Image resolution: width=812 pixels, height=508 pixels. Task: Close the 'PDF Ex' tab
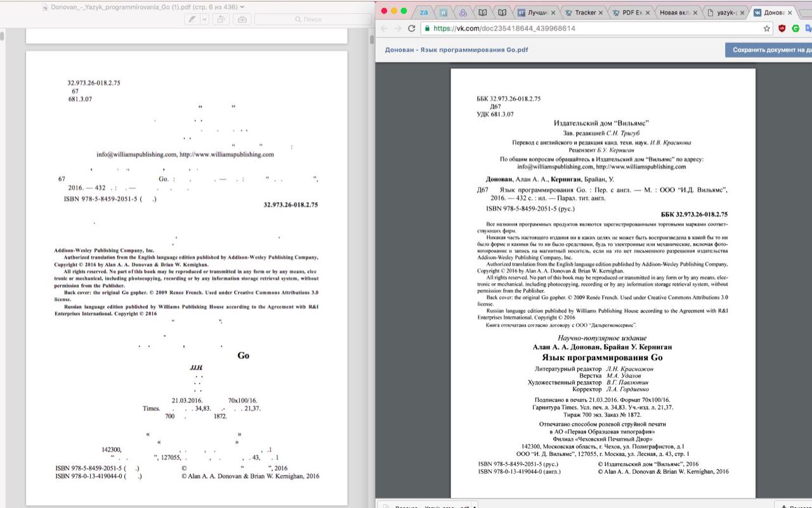point(648,13)
